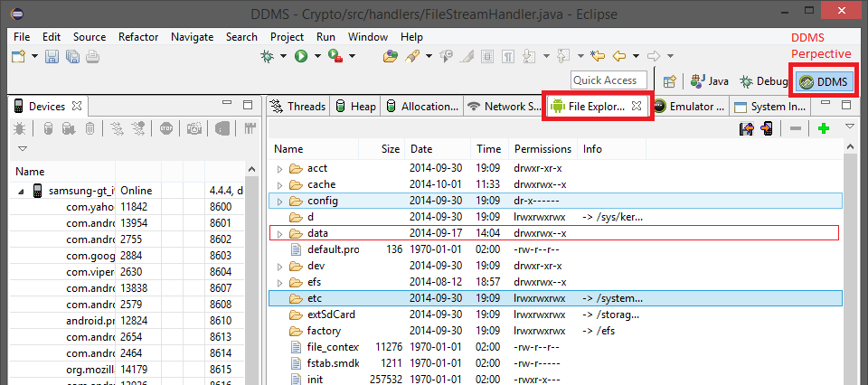Click the Dump HPROF file icon
The height and width of the screenshot is (385, 868).
pos(70,128)
